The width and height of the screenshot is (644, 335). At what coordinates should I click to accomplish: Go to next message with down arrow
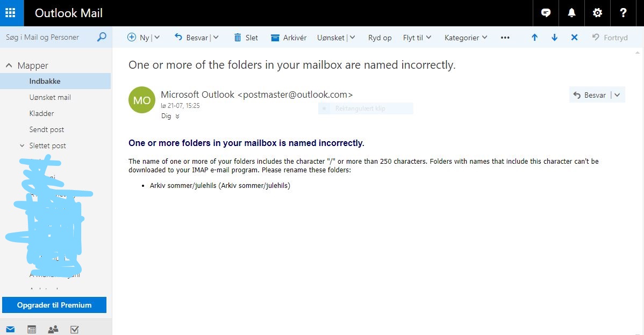click(554, 38)
